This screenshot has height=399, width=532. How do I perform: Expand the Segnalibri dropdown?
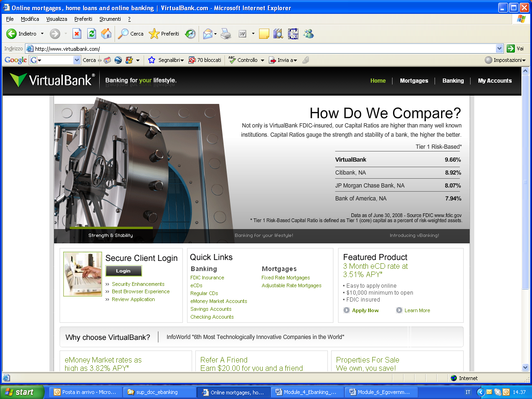click(182, 60)
